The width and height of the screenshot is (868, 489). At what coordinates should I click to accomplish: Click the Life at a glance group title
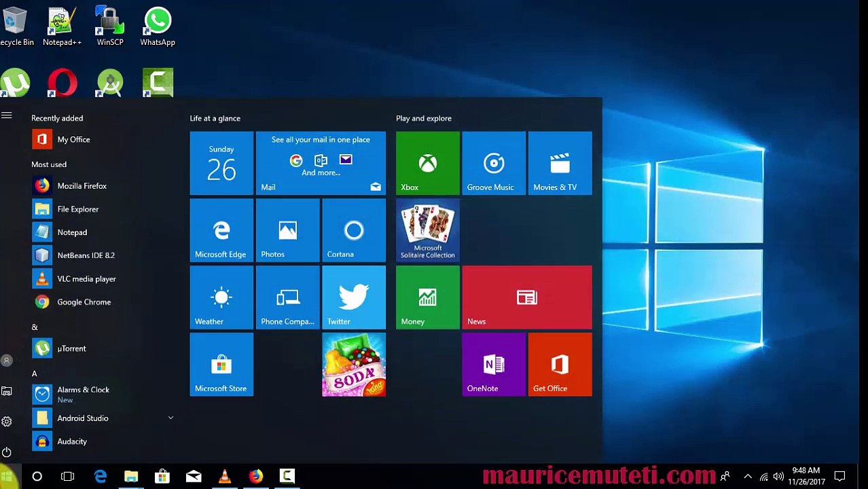(215, 118)
